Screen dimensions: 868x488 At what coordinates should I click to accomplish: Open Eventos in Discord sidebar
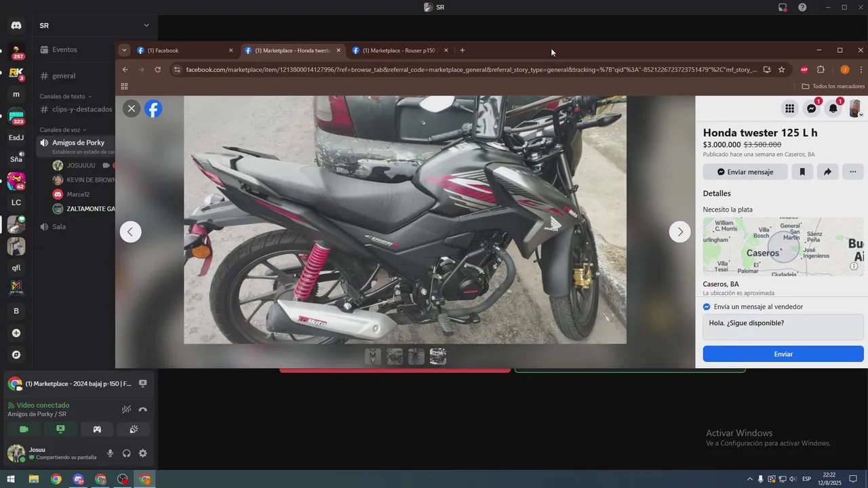pyautogui.click(x=64, y=49)
